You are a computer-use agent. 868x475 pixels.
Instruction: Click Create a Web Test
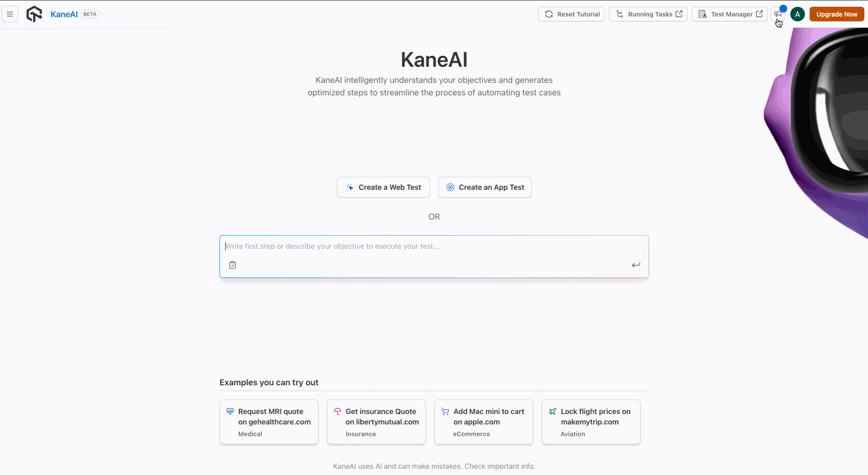[383, 187]
